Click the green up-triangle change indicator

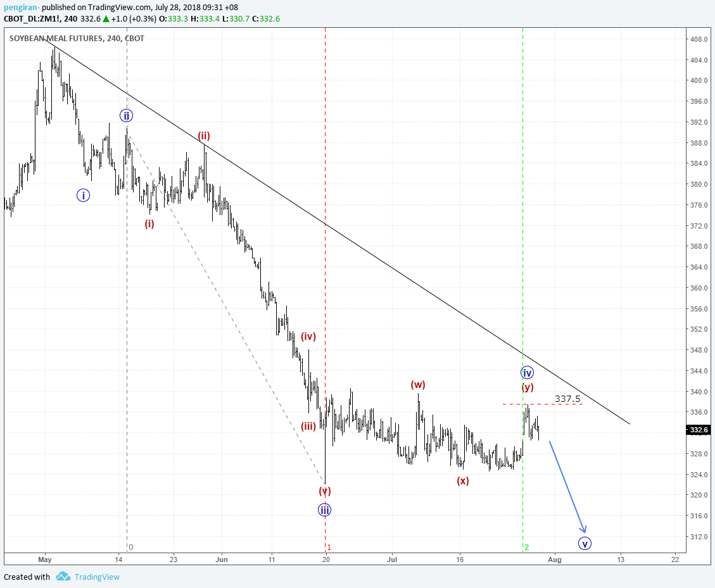106,19
